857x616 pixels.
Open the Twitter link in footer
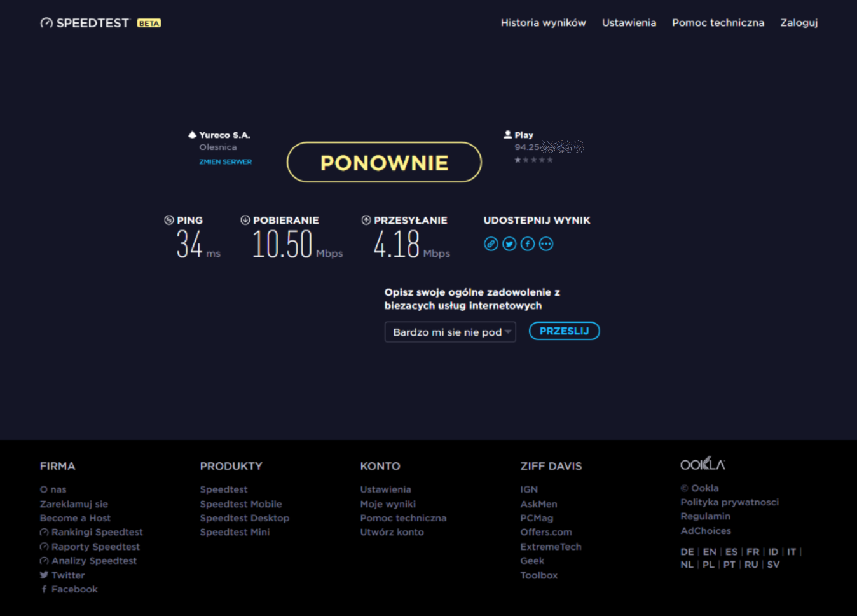[67, 575]
